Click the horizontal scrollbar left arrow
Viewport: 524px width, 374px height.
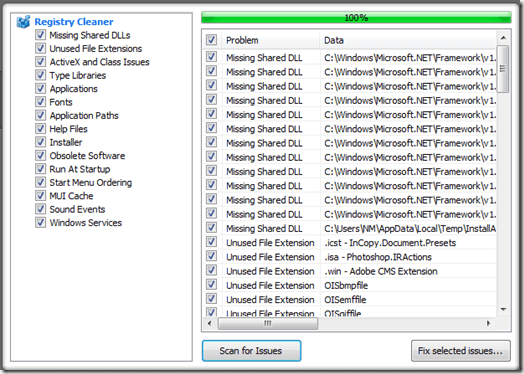coord(210,323)
